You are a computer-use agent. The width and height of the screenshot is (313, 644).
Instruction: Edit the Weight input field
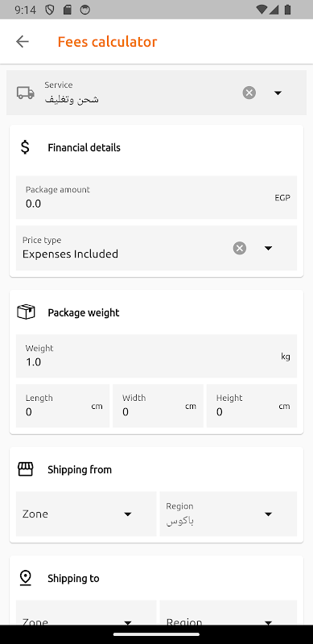click(156, 356)
